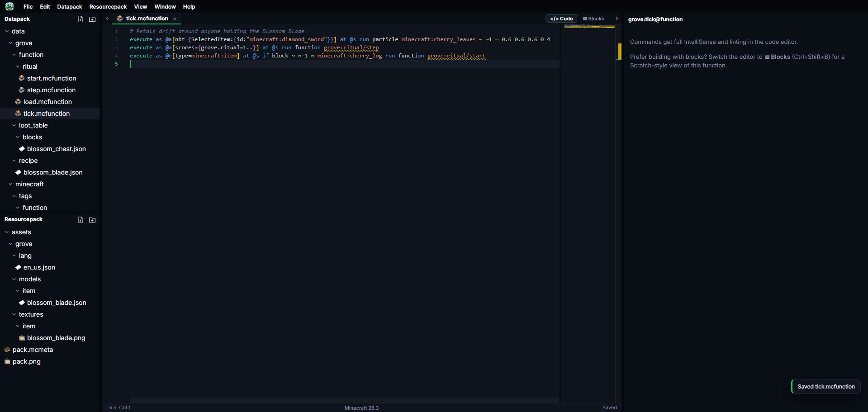868x412 pixels.
Task: Click the app logo icon
Action: pos(9,6)
